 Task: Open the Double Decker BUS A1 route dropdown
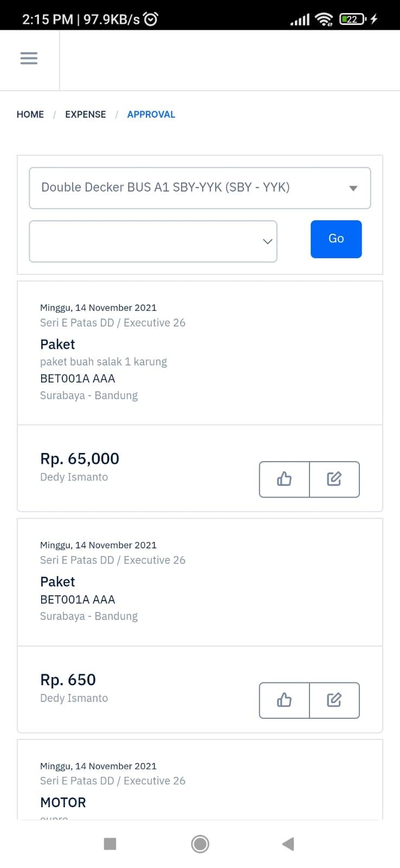pos(200,188)
